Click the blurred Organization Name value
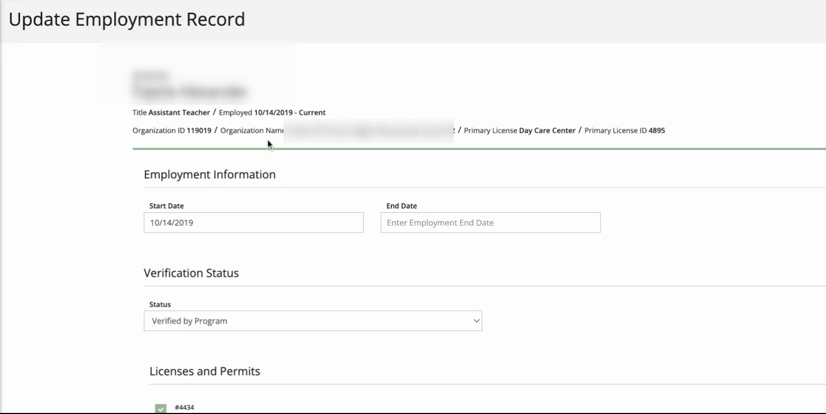This screenshot has height=414, width=826. pos(370,131)
